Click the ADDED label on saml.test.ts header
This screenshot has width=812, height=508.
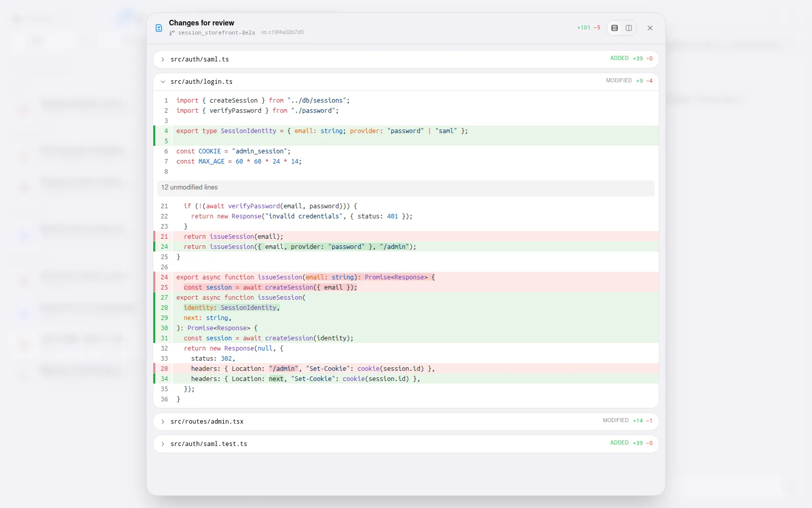pos(619,443)
